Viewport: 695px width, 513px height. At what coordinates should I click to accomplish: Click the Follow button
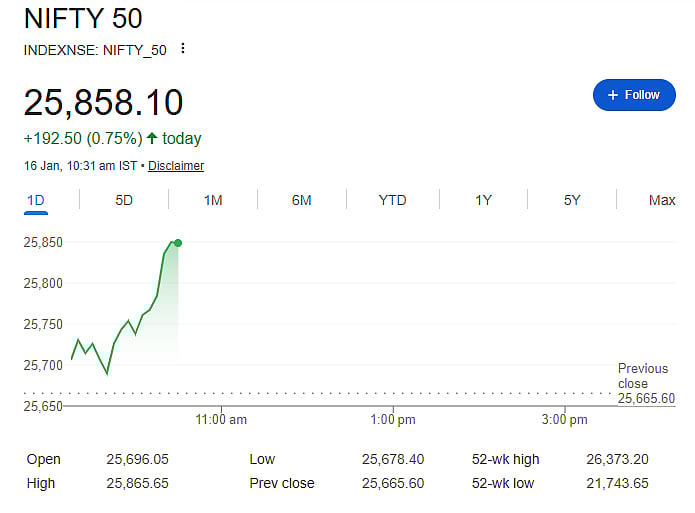(x=634, y=95)
